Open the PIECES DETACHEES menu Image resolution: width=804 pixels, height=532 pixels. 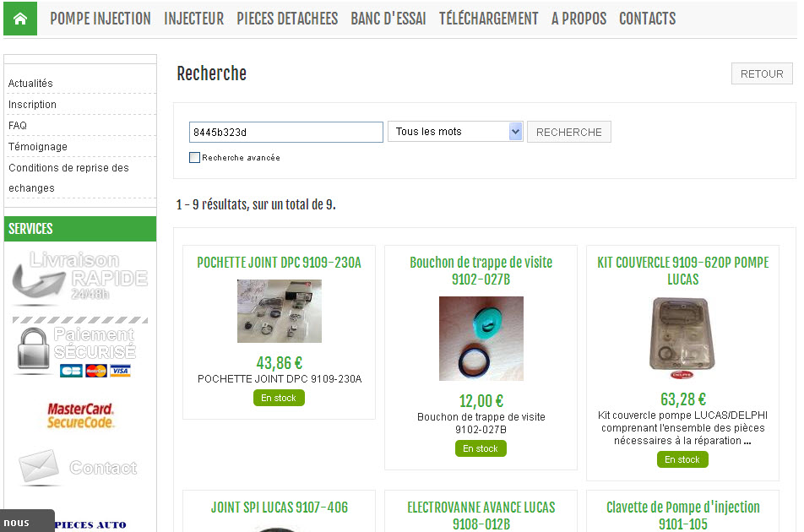[287, 19]
